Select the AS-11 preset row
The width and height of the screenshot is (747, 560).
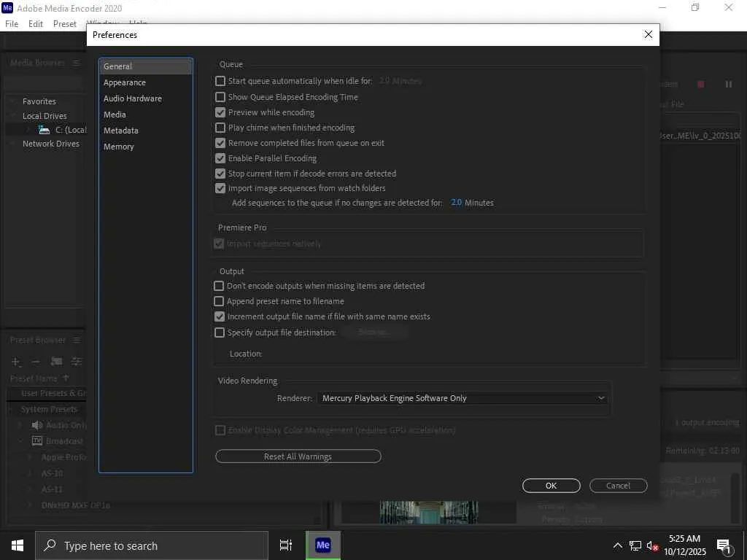[52, 489]
